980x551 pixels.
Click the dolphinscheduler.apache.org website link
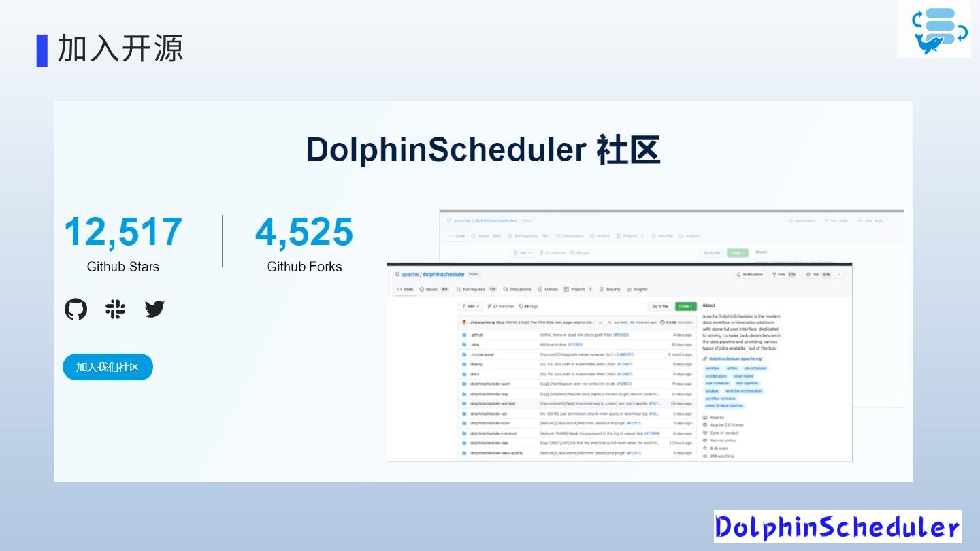coord(736,358)
